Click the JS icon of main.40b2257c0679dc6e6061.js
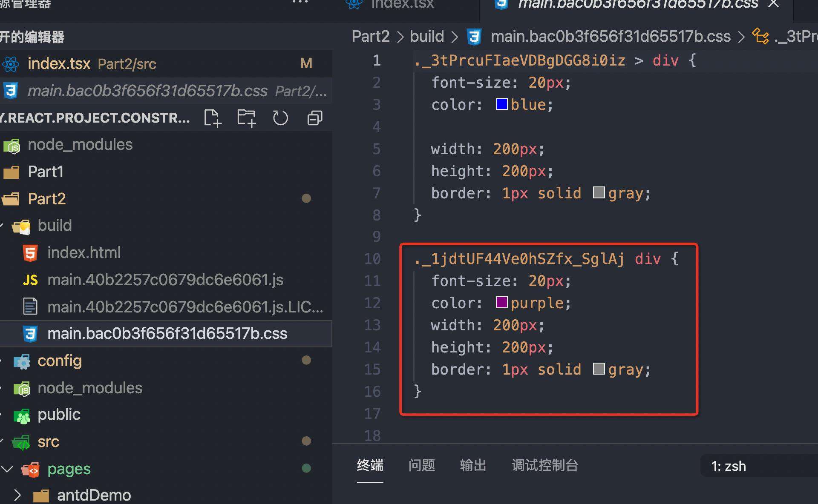 30,280
